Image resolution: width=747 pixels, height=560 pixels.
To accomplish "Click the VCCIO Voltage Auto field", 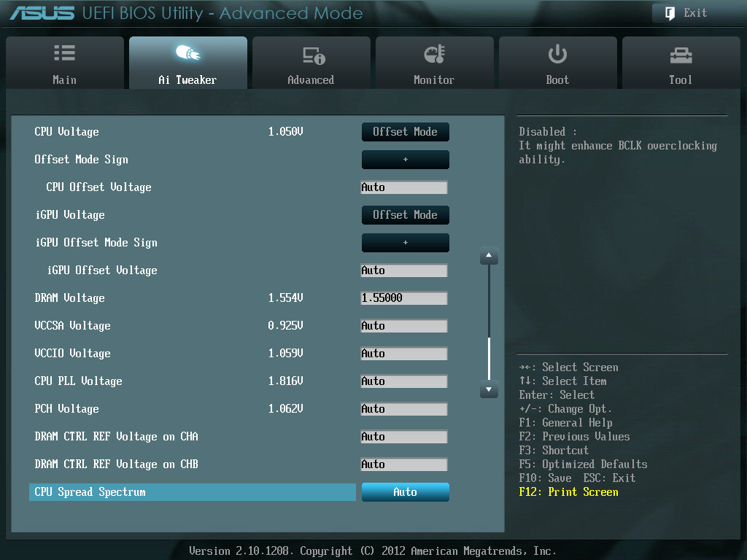I will (x=404, y=354).
